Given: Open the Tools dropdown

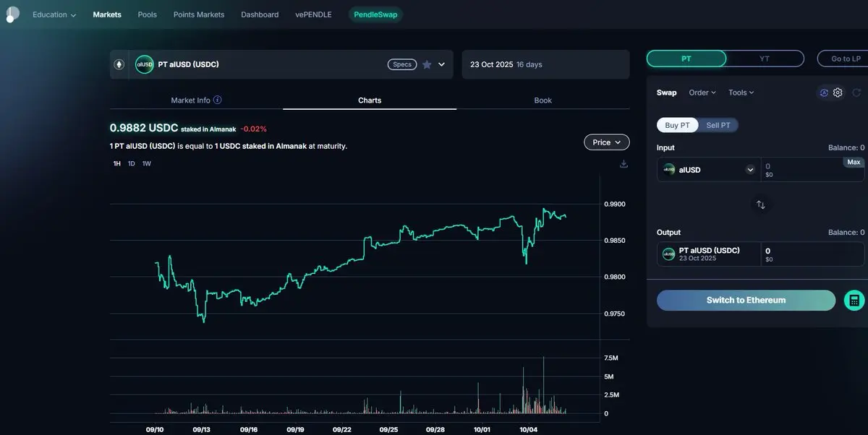Looking at the screenshot, I should (x=741, y=92).
